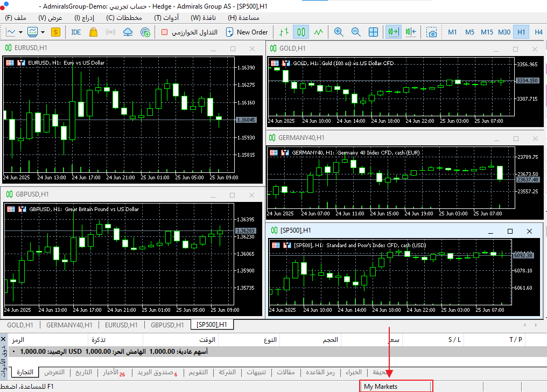The height and width of the screenshot is (392, 547).
Task: Select the M5 timeframe
Action: click(x=469, y=32)
